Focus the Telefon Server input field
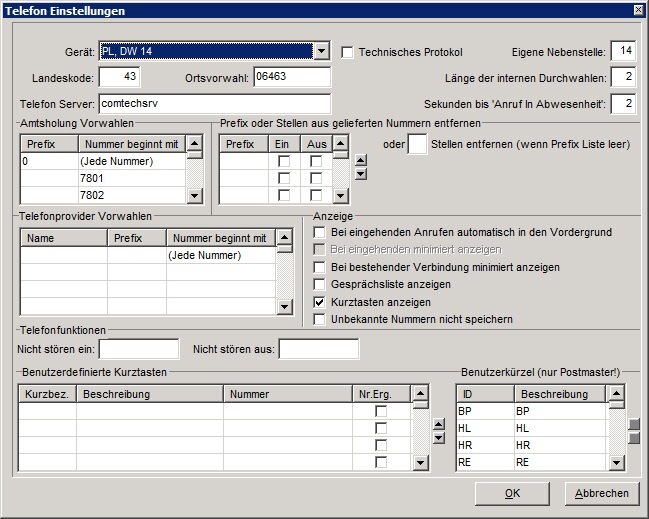This screenshot has width=649, height=519. tap(215, 103)
